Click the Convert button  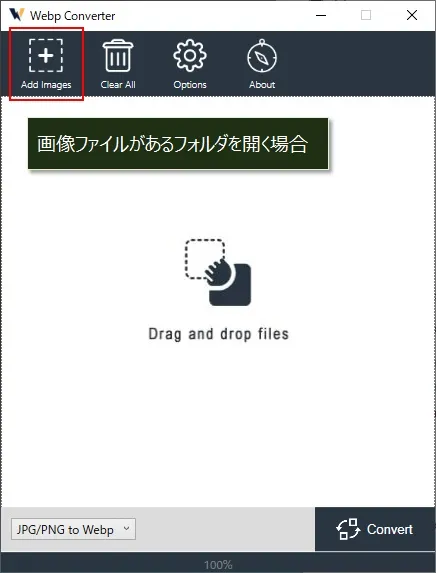point(375,529)
